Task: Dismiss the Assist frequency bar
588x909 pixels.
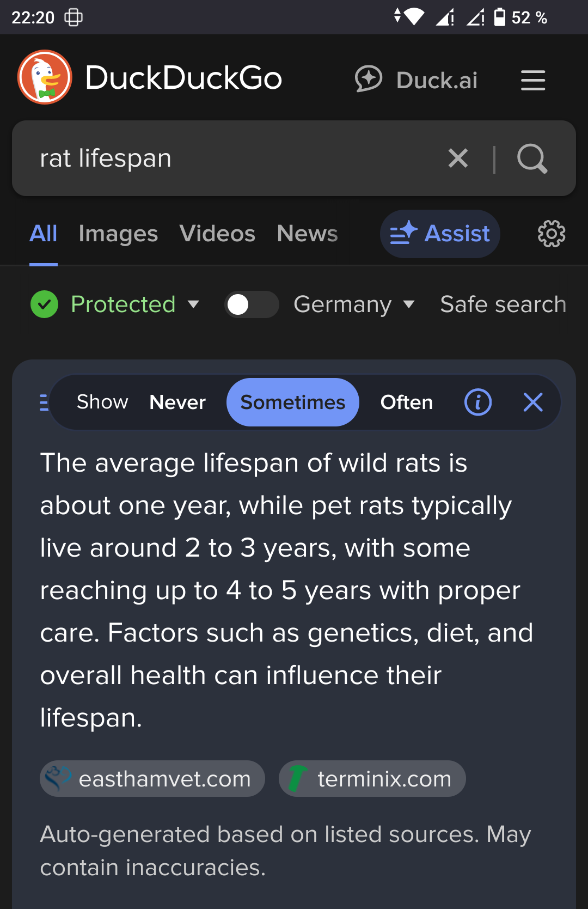Action: pyautogui.click(x=533, y=402)
